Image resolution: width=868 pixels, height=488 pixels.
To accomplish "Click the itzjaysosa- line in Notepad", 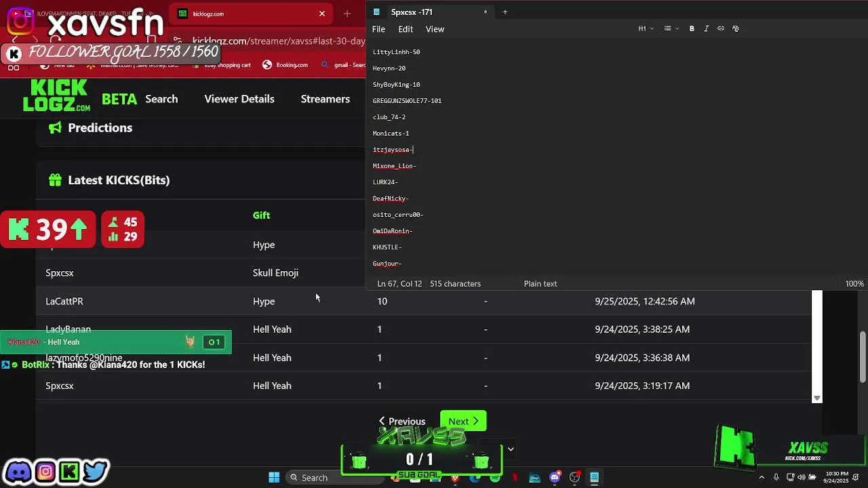I will [393, 150].
